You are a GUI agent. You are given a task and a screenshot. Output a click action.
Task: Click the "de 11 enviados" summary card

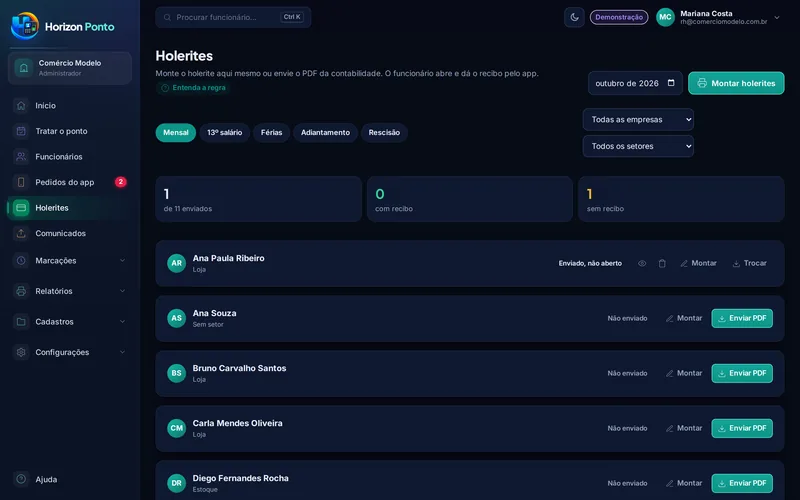coord(259,199)
